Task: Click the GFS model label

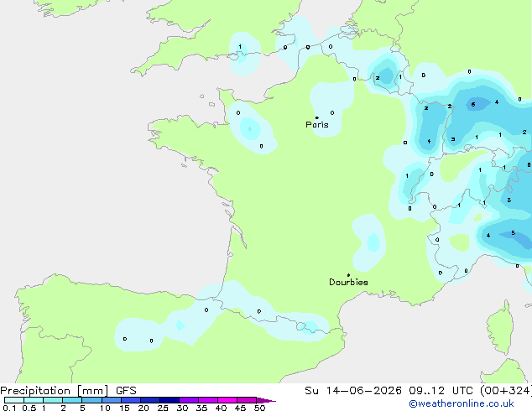Action: [126, 391]
